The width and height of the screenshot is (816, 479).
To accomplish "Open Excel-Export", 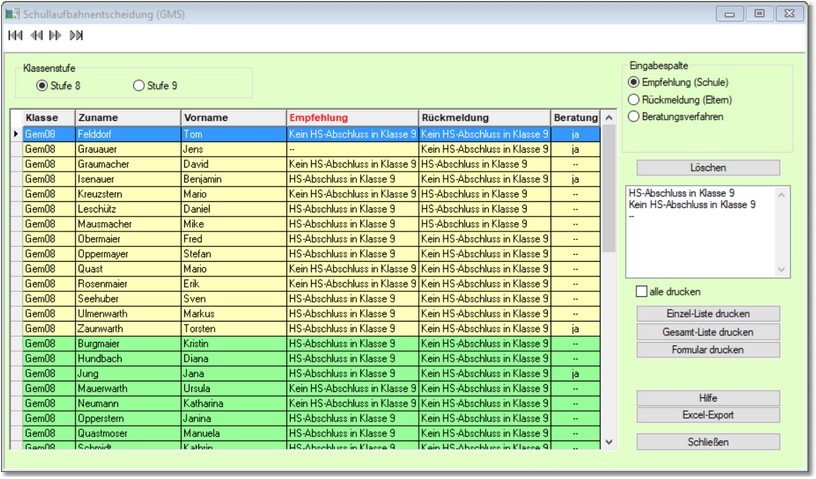I will point(708,415).
